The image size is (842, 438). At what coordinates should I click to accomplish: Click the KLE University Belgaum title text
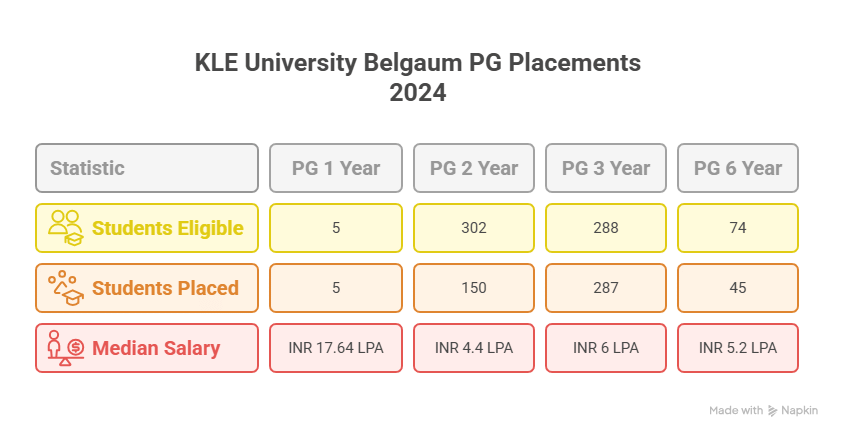tap(418, 64)
